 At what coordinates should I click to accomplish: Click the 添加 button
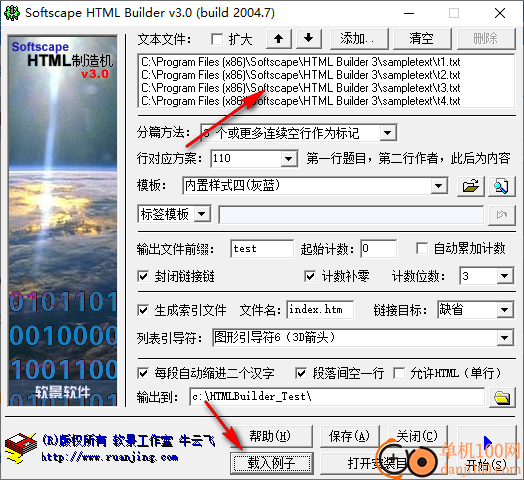click(x=359, y=38)
